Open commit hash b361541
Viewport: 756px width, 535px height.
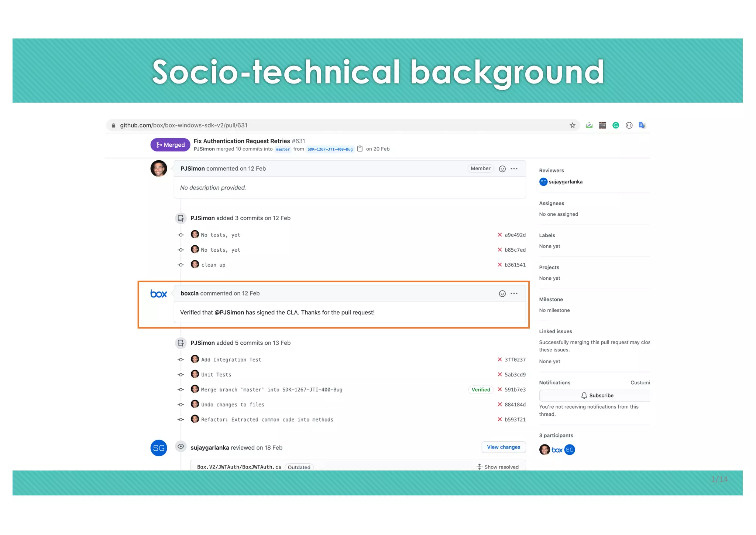[515, 265]
